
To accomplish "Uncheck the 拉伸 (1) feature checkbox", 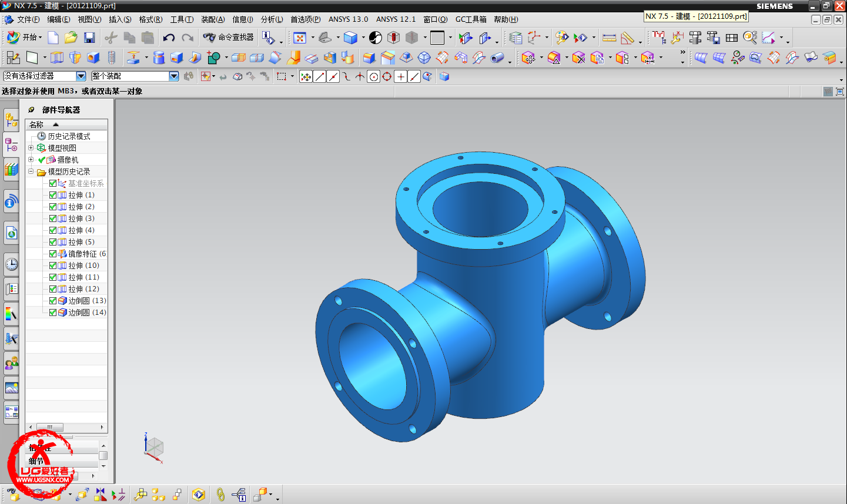I will (x=53, y=195).
